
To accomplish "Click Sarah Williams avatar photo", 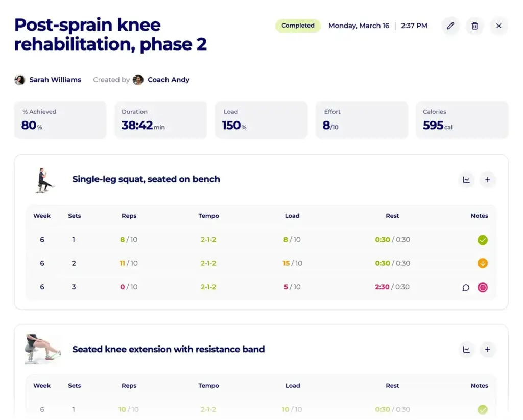I will tap(20, 80).
